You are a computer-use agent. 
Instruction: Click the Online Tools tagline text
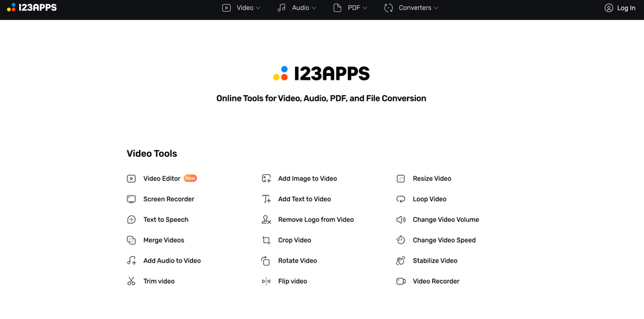[x=321, y=98]
